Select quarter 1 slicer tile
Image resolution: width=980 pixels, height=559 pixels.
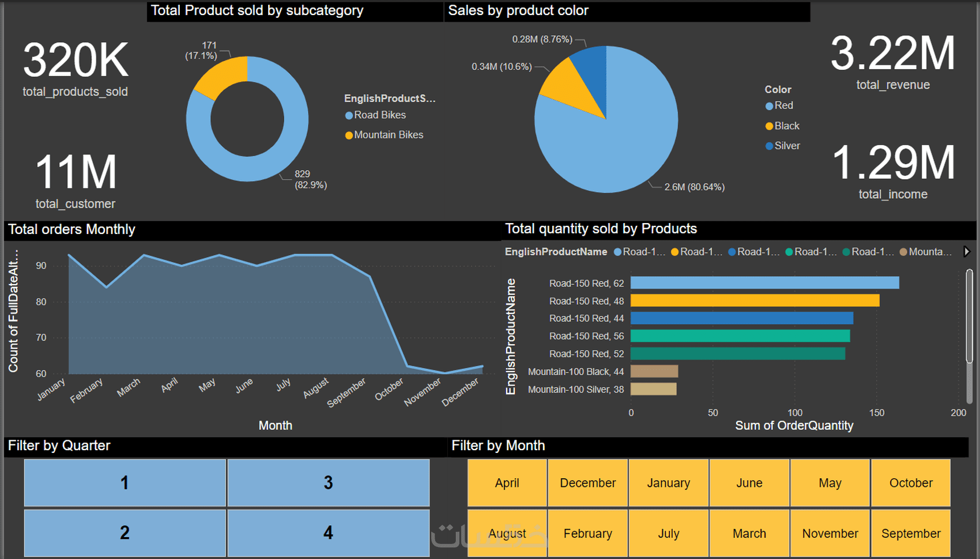pyautogui.click(x=125, y=483)
